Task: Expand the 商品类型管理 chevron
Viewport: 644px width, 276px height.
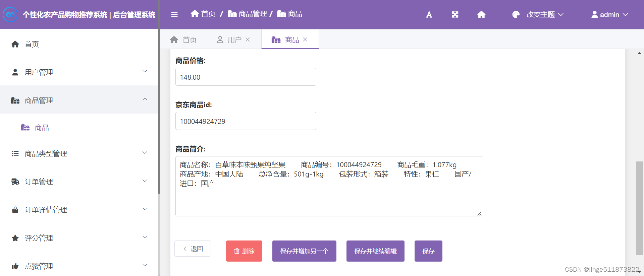Action: 145,153
